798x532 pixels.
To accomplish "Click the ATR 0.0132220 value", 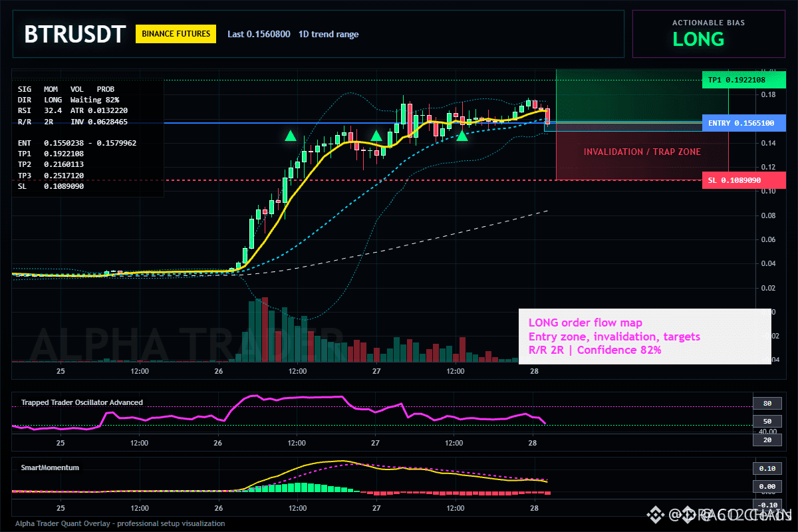I will [99, 110].
